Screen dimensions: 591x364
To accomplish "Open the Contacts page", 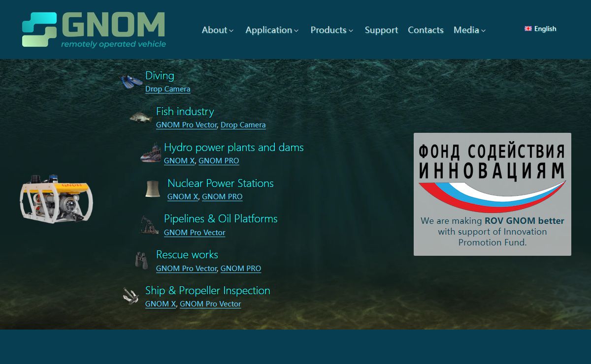I will [426, 30].
